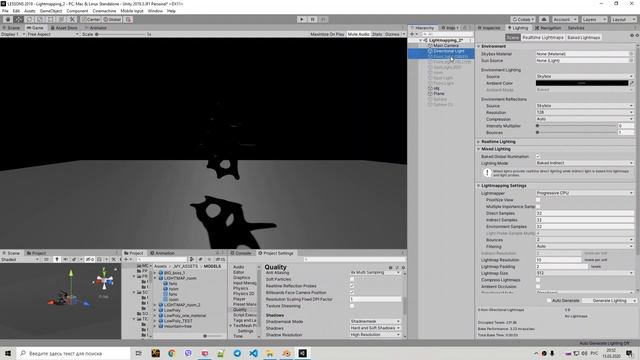Open File Explorer from the taskbar
640x360 pixels.
[x=270, y=353]
